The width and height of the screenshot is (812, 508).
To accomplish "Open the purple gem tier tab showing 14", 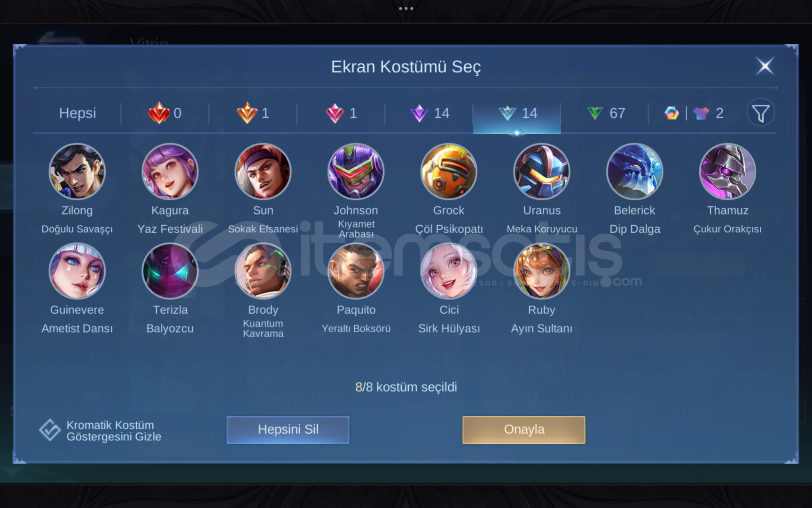I will 429,113.
